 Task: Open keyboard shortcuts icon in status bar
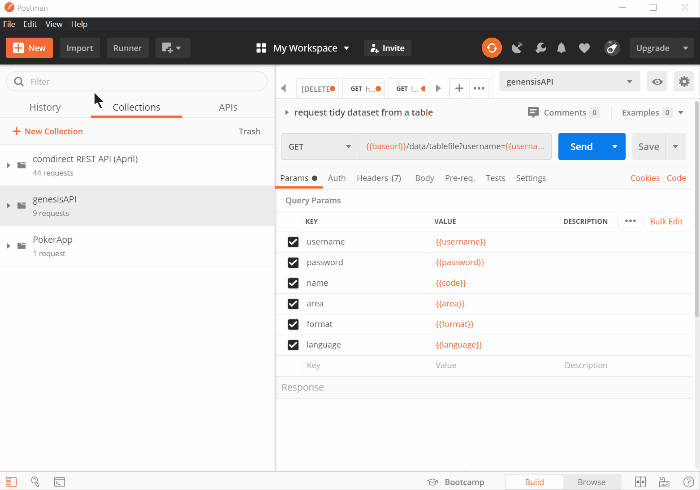pos(664,482)
